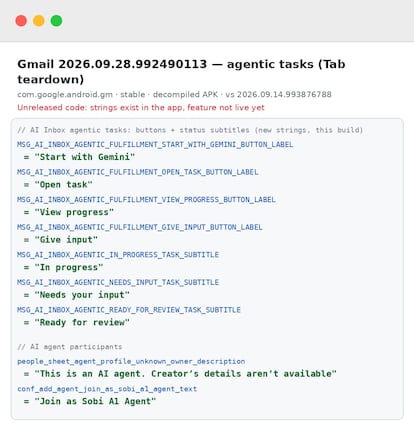Click the green maximize window button
Screen dimensions: 414x425
(56, 21)
